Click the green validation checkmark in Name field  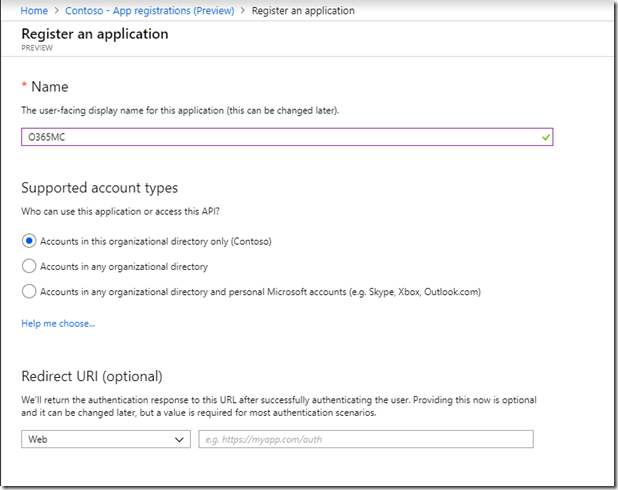coord(546,137)
